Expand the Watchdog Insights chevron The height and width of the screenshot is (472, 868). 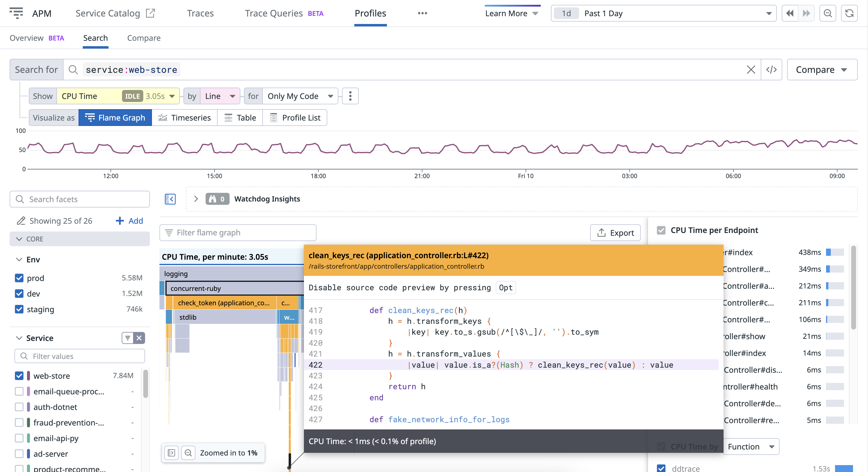pos(196,199)
